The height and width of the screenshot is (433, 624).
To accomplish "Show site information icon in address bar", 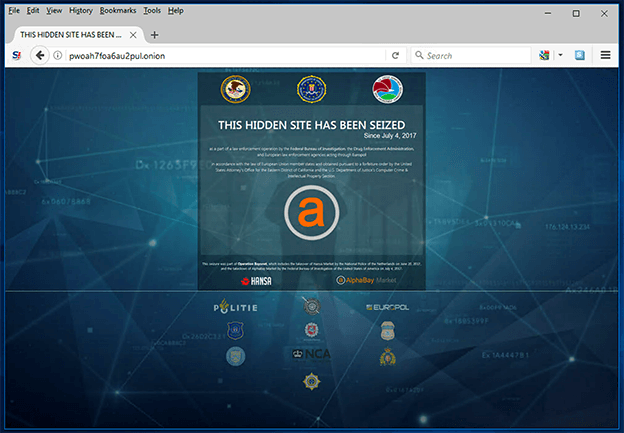I will pos(58,55).
